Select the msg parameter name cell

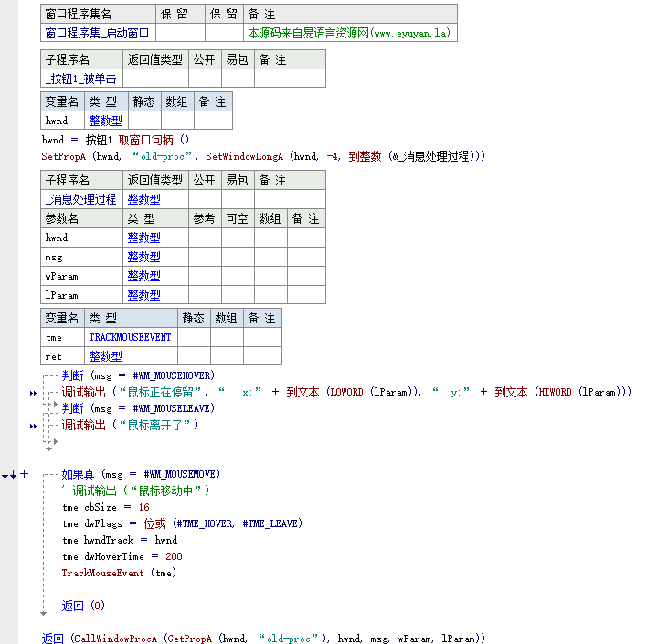coord(81,257)
